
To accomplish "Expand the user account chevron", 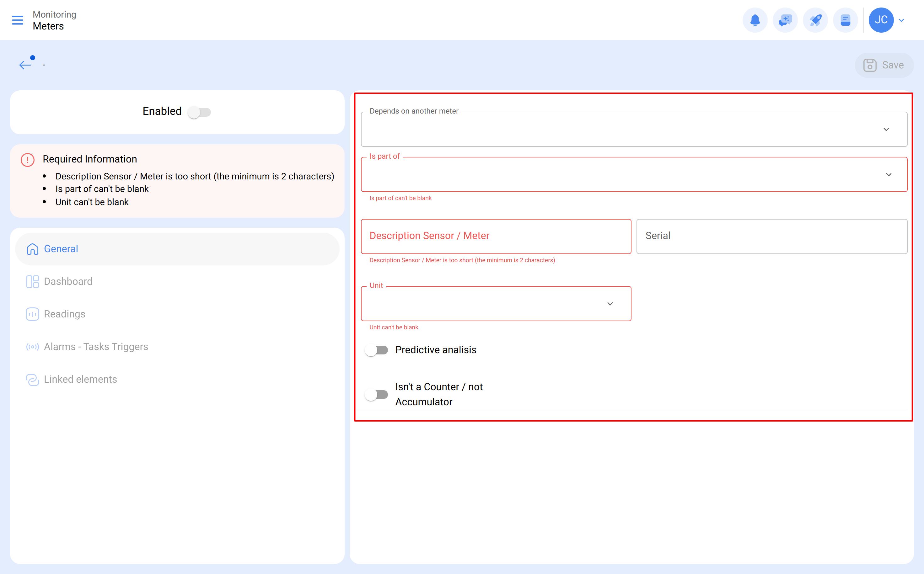I will (901, 20).
